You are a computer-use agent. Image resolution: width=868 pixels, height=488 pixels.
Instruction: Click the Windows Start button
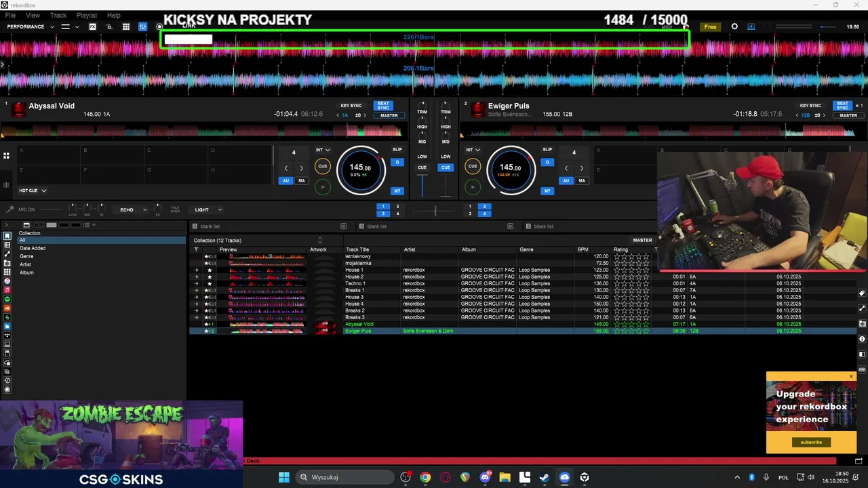coord(284,477)
